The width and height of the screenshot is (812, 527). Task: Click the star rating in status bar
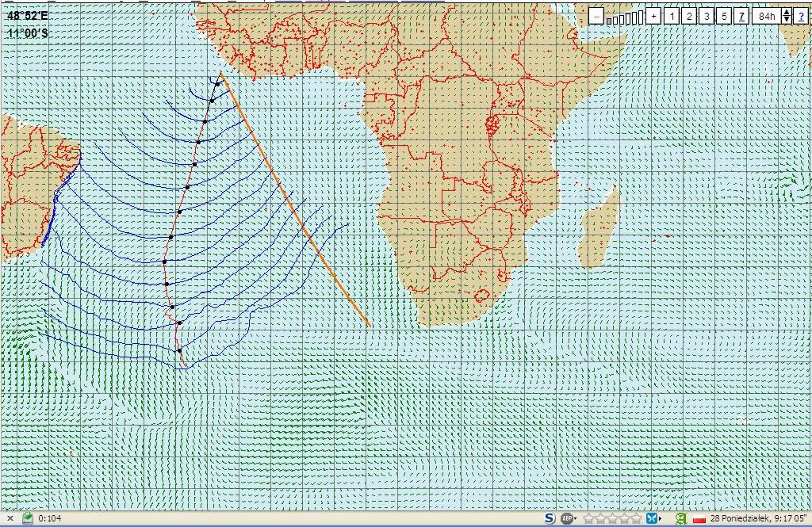pos(612,518)
